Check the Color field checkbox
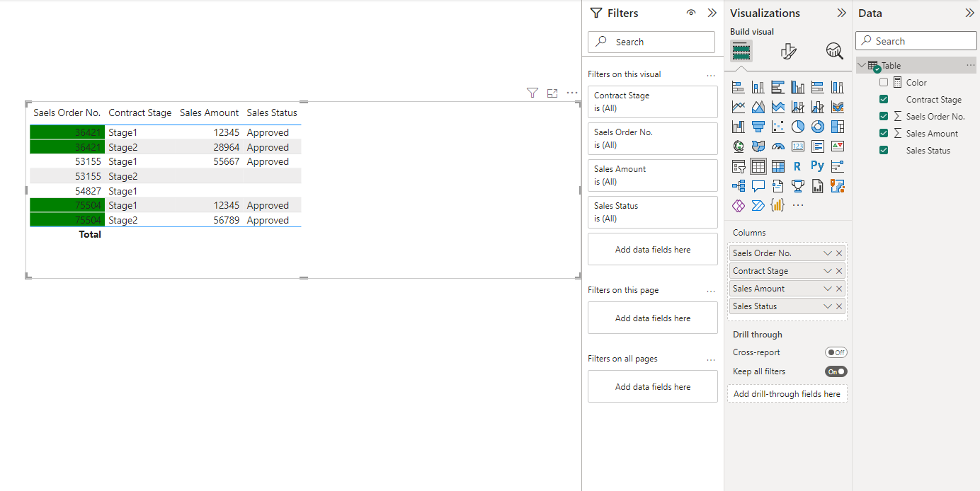Viewport: 980px width, 491px height. click(884, 83)
